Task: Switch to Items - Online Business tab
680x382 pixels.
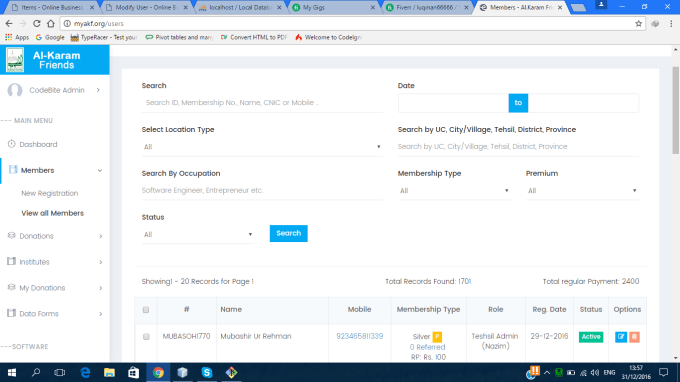Action: click(x=52, y=7)
